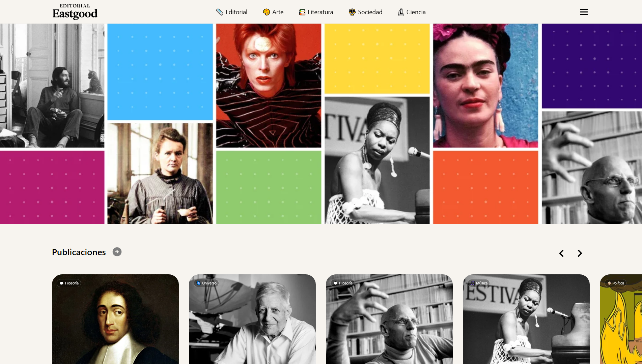Click the pencil icon beside Editorial

[220, 12]
